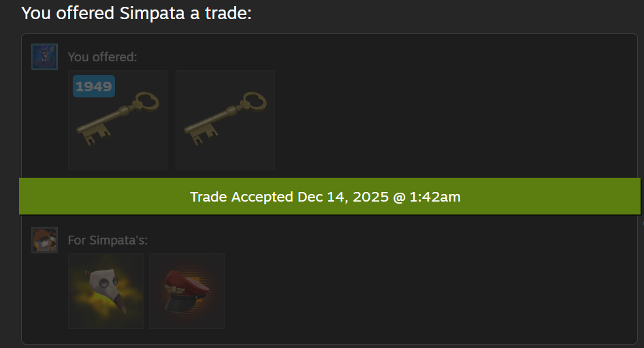
Task: Click the teeth of the unbadged key
Action: pos(204,136)
